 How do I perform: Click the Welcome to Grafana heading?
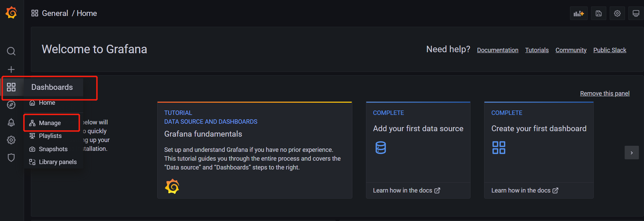click(94, 49)
